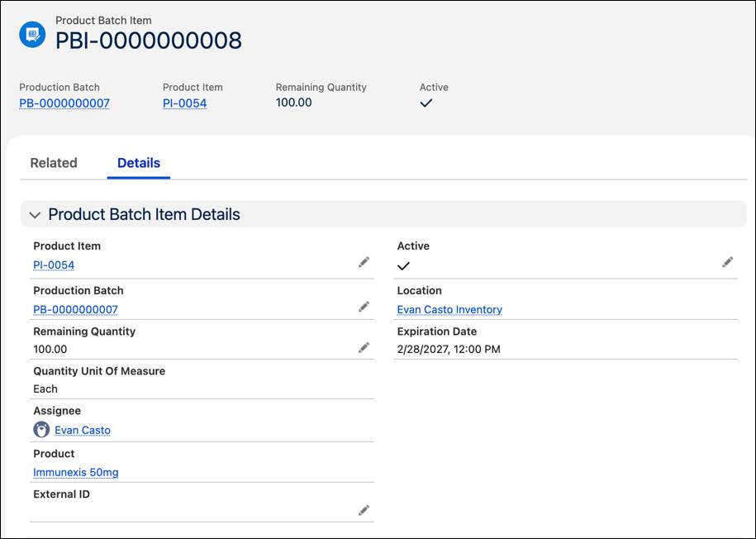The image size is (756, 539).
Task: Click Evan Casto's avatar icon
Action: click(41, 429)
